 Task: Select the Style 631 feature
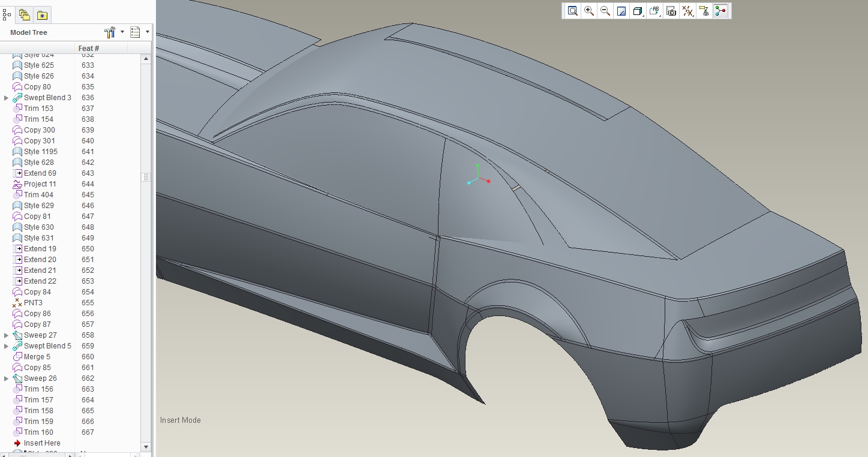38,238
